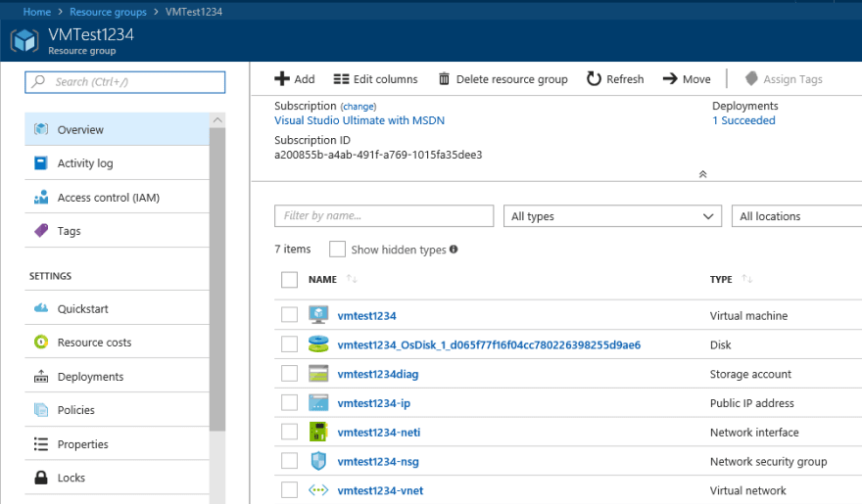
Task: Open the 1 Succeeded deployments link
Action: pyautogui.click(x=743, y=120)
